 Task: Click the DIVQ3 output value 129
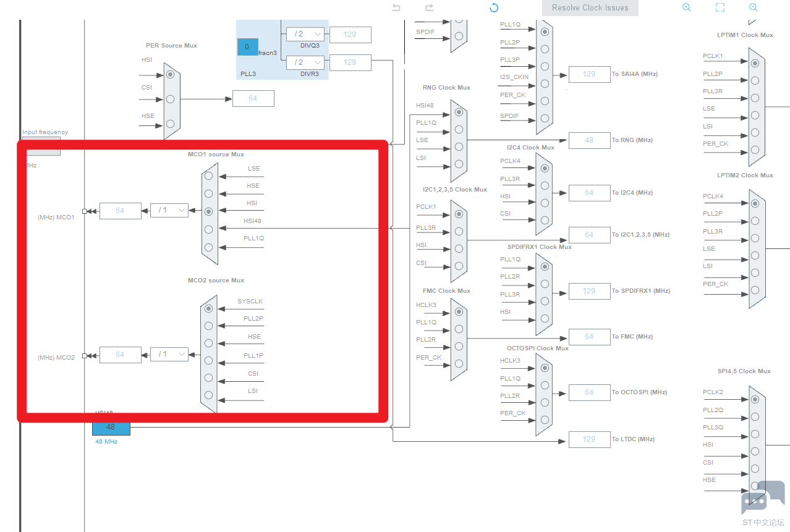coord(350,35)
